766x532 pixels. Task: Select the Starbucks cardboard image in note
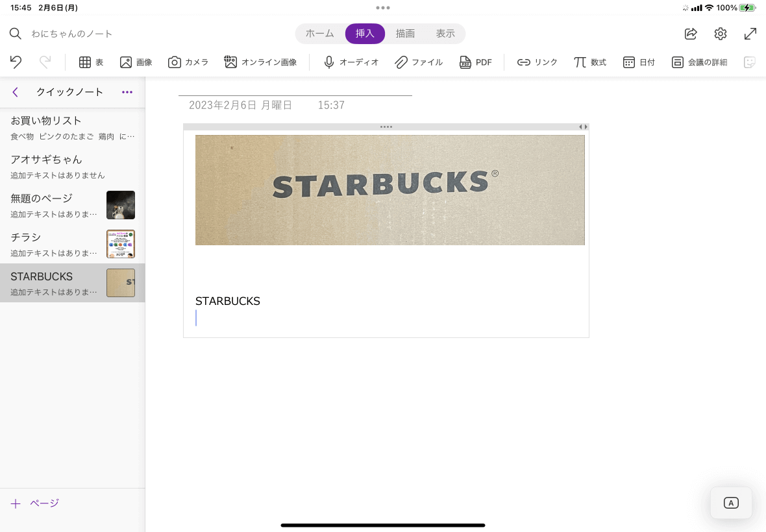(390, 190)
